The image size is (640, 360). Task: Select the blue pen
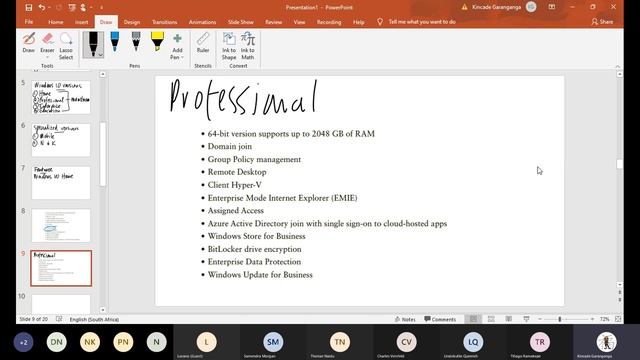click(x=115, y=42)
